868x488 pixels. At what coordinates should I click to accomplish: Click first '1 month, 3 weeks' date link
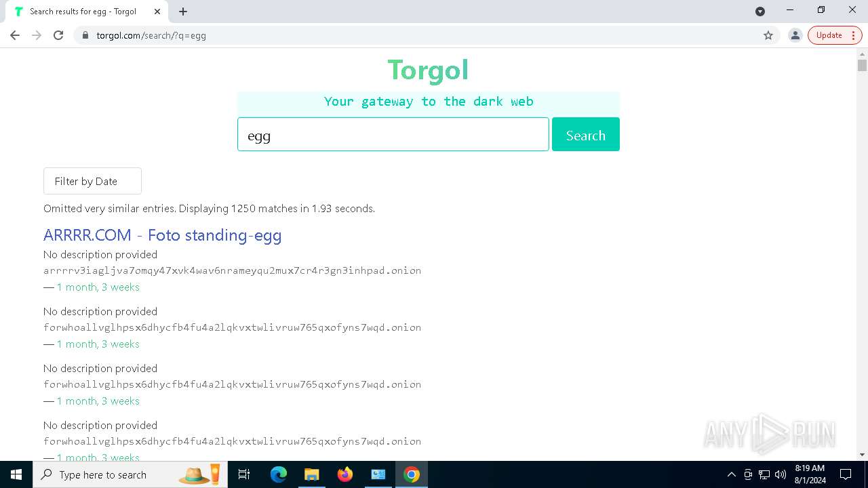[x=98, y=287]
